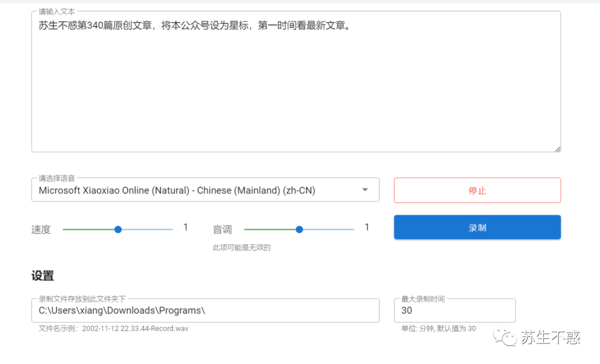The height and width of the screenshot is (364, 600).
Task: Click the file name example text 2002-11-12 22.33.44-Record.wav
Action: coord(135,328)
